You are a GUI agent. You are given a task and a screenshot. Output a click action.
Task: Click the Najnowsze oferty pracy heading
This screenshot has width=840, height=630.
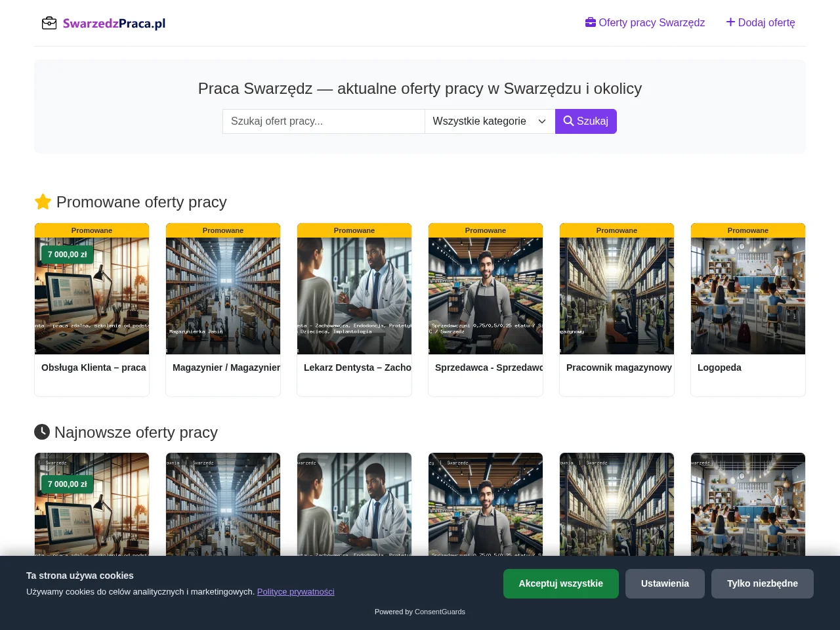(126, 432)
